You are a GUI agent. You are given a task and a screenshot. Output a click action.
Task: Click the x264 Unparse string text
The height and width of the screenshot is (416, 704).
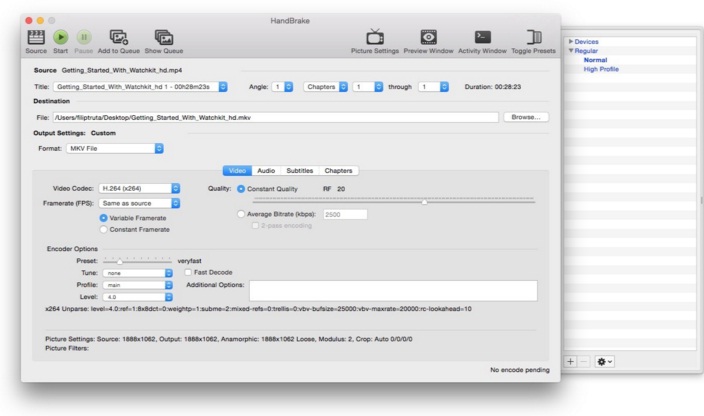[258, 309]
